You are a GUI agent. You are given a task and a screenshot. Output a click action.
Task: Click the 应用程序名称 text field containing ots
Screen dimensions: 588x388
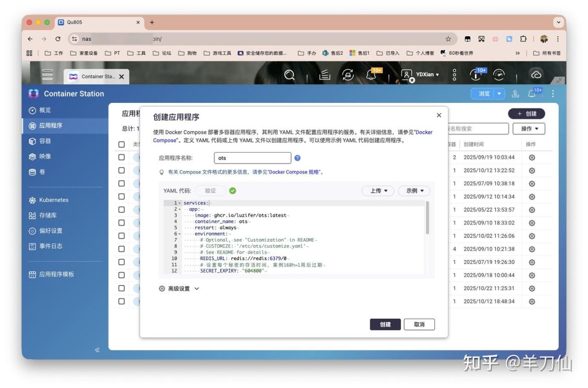coord(252,158)
